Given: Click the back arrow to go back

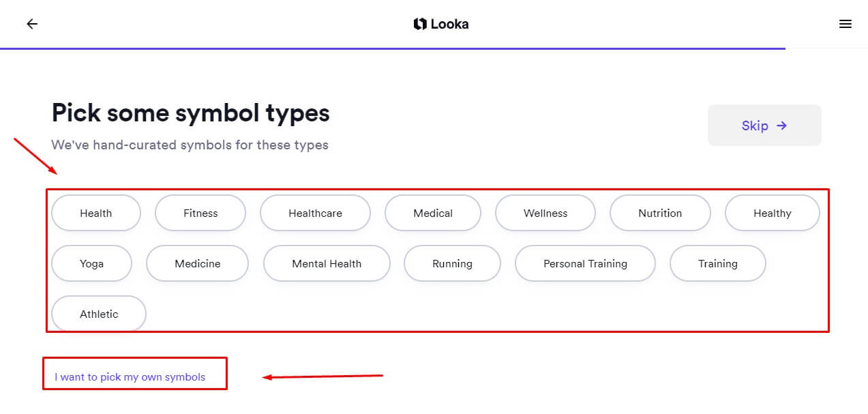Looking at the screenshot, I should (x=31, y=23).
